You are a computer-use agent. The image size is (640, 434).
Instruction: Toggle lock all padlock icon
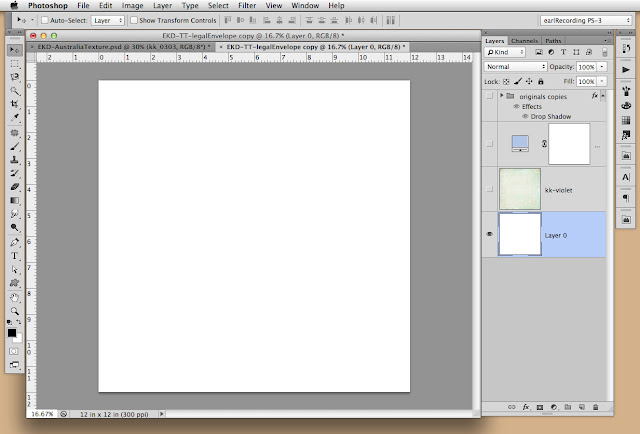[541, 82]
